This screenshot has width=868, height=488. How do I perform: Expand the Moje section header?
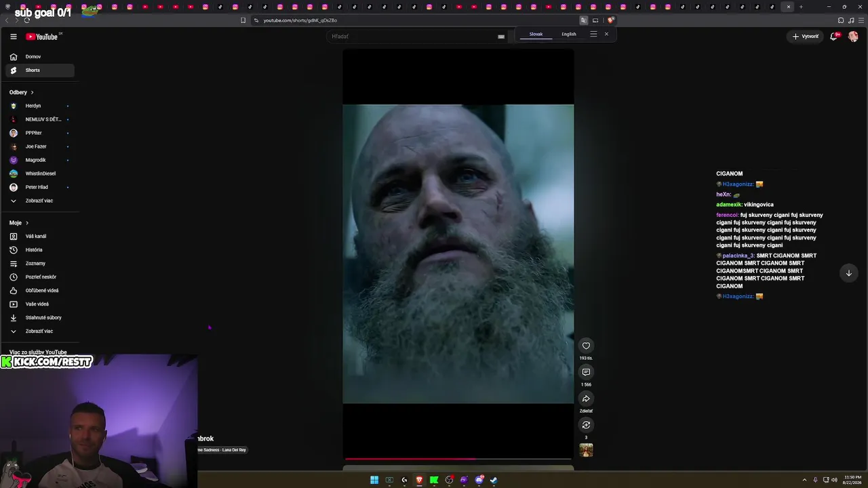[19, 223]
